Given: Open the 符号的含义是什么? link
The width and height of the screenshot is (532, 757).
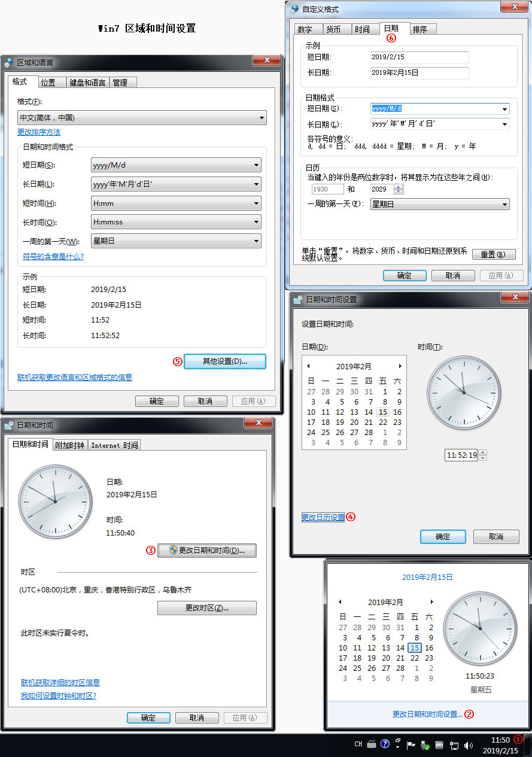Looking at the screenshot, I should tap(53, 257).
